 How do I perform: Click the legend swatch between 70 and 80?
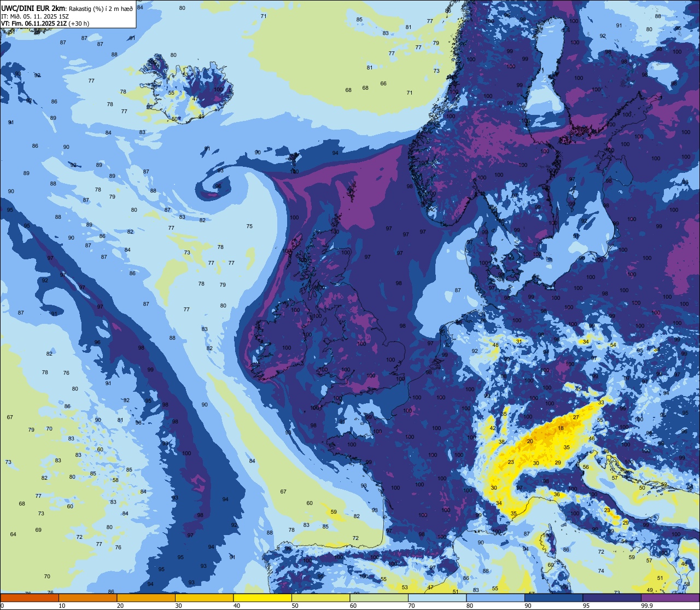tap(437, 597)
